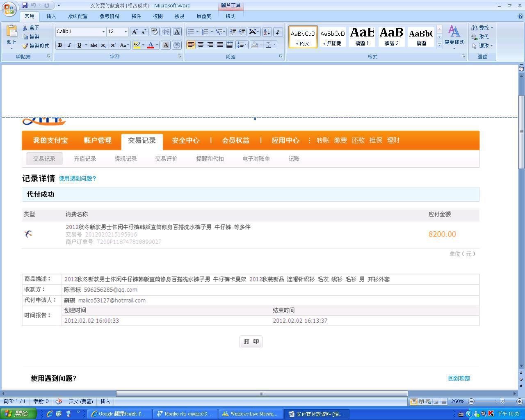
Task: Toggle Italic formatting
Action: click(69, 45)
